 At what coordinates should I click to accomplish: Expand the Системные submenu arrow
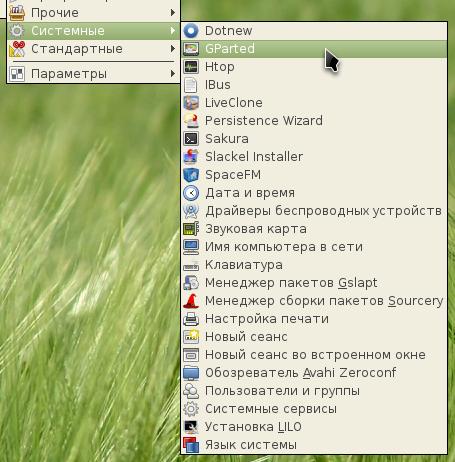click(173, 31)
